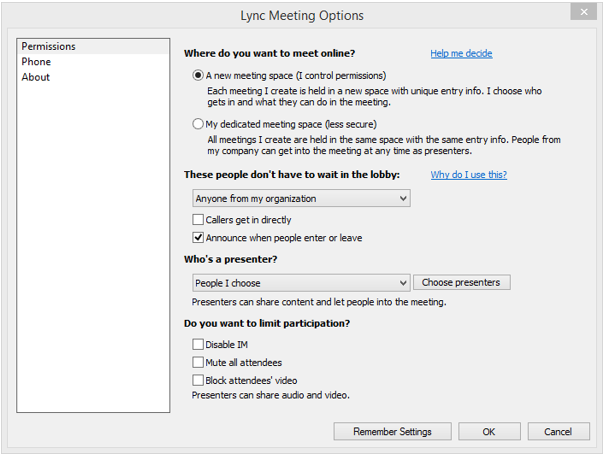605x456 pixels.
Task: Click 'Presenters can share audio and video.' text
Action: 270,395
